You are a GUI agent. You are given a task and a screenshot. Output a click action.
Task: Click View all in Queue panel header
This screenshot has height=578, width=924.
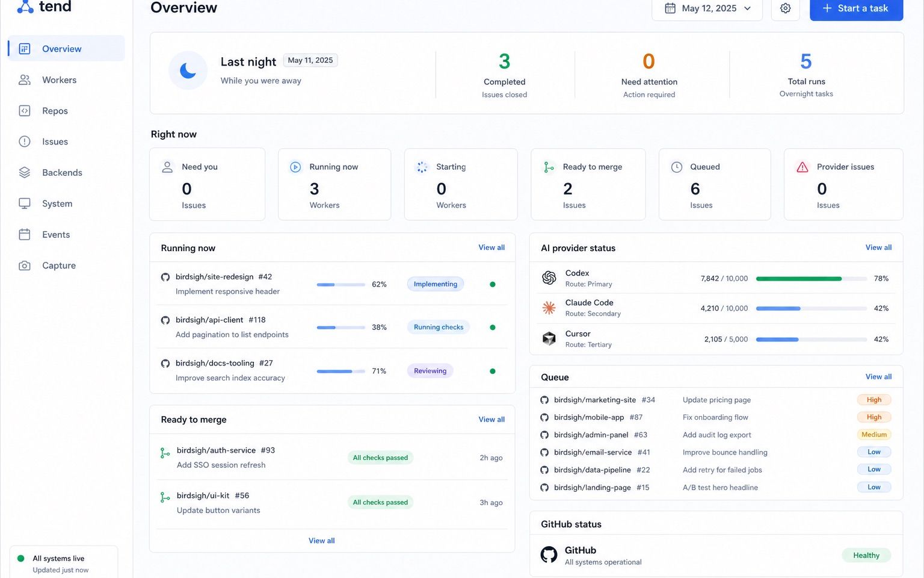pos(878,377)
